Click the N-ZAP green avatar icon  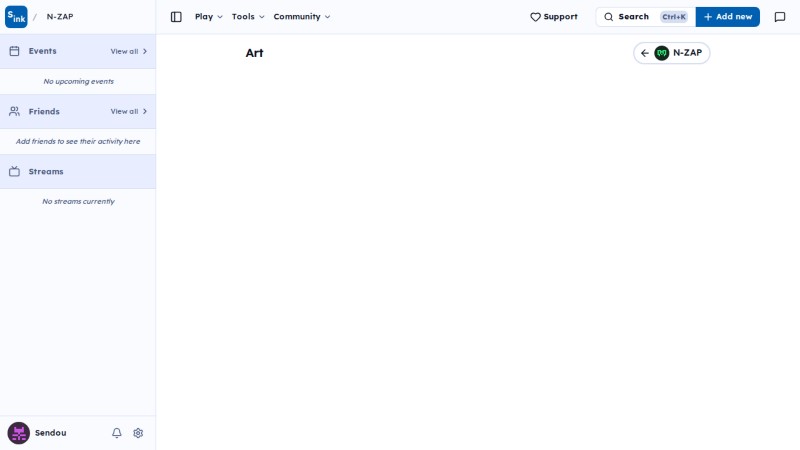(x=662, y=53)
